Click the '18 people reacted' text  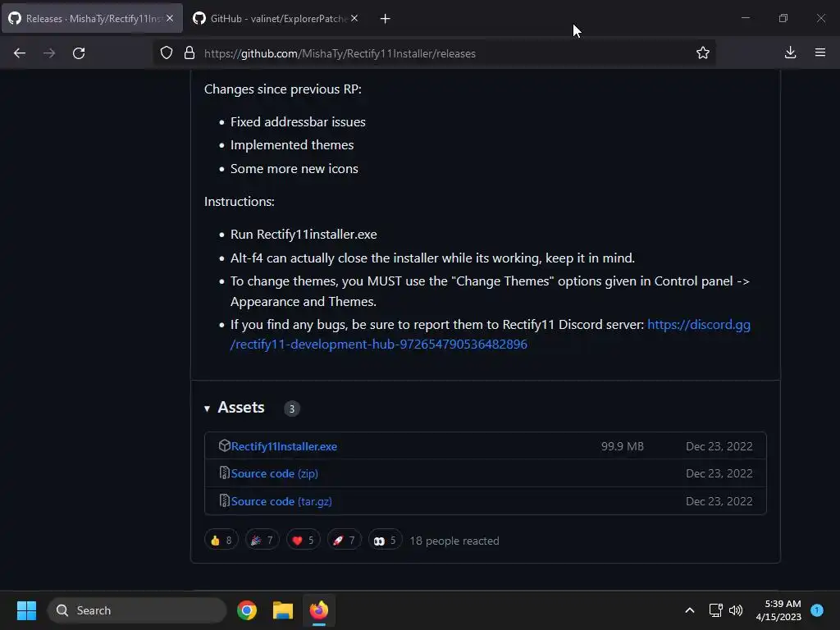coord(454,541)
